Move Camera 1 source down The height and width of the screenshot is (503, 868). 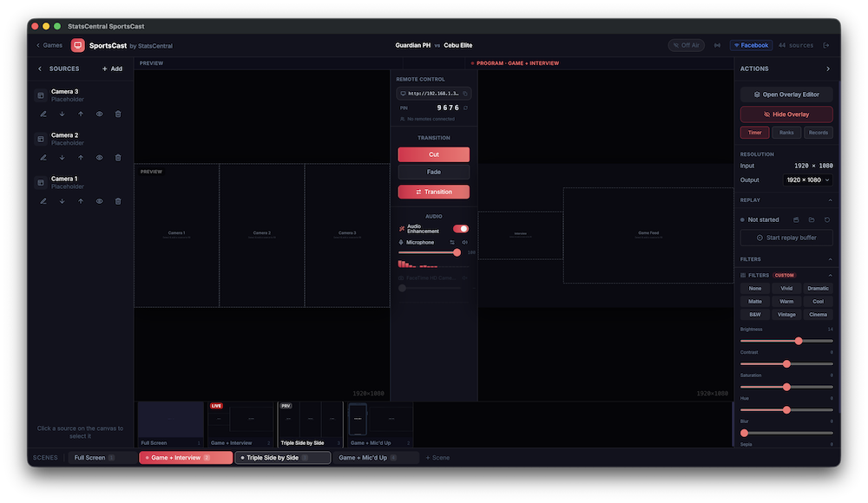tap(62, 201)
